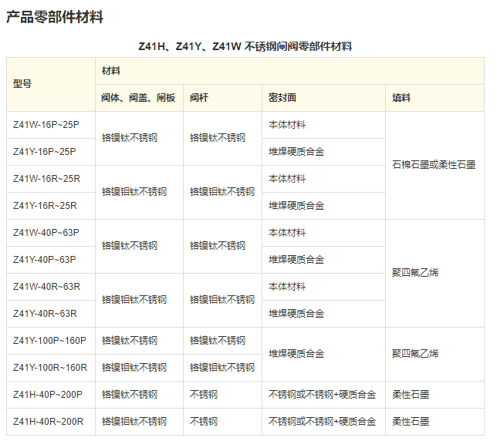Click the Z41Y-16P~25P model cell

pyautogui.click(x=45, y=152)
